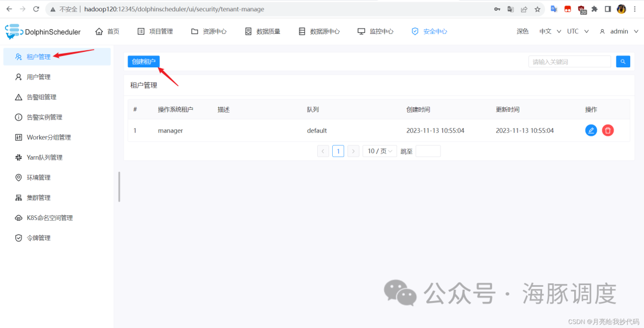Focus the 跳至 page jump field

click(x=428, y=151)
